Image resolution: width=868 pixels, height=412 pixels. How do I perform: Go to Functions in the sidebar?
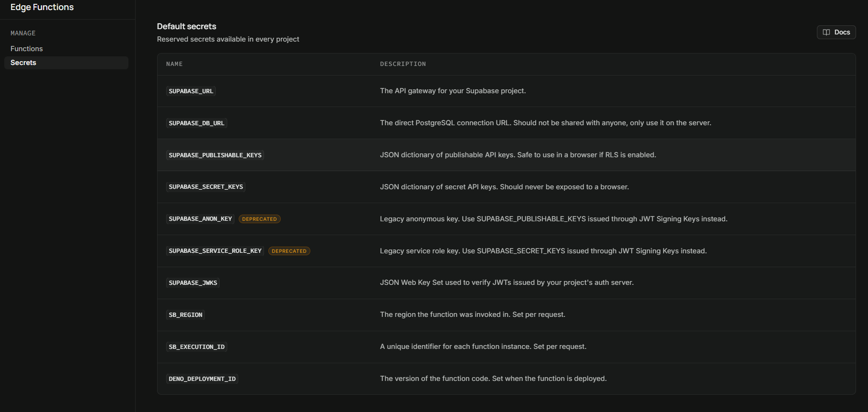(x=27, y=49)
